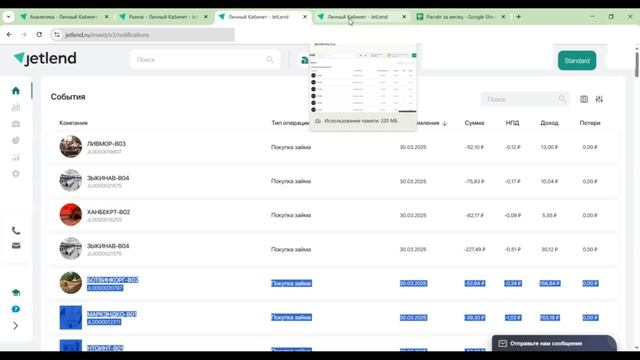This screenshot has width=640, height=360.
Task: Click the phone contact icon
Action: pyautogui.click(x=16, y=231)
